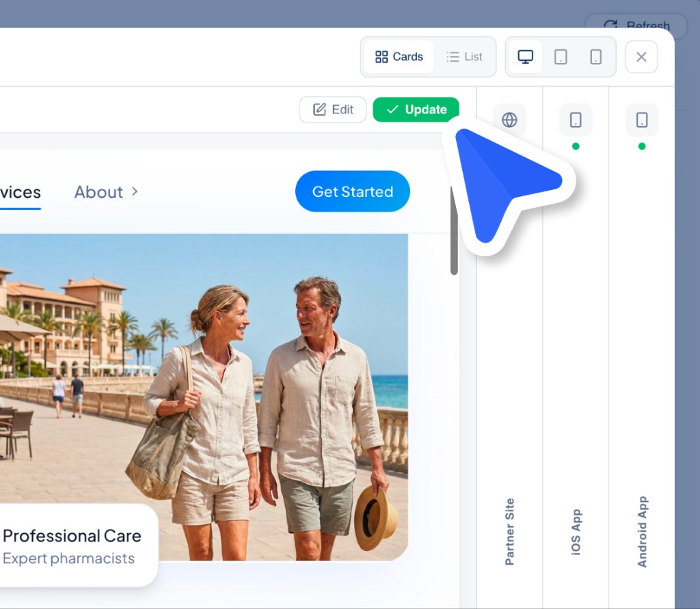Toggle the green status dot under iOS App
Screen dimensions: 700x609
coord(575,146)
